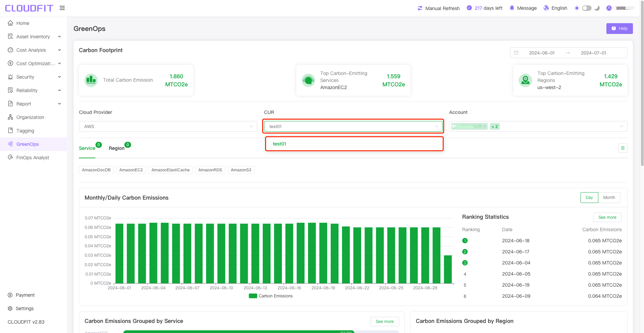
Task: Select Month view for emissions chart
Action: (x=609, y=198)
